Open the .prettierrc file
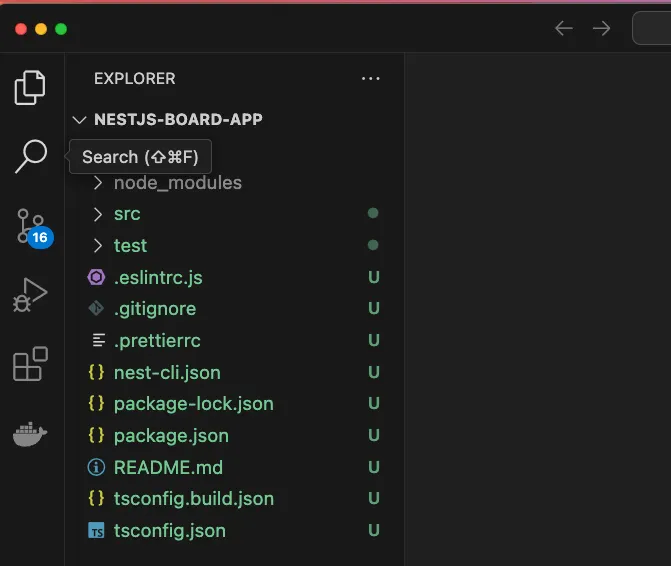The width and height of the screenshot is (671, 566). pyautogui.click(x=157, y=341)
